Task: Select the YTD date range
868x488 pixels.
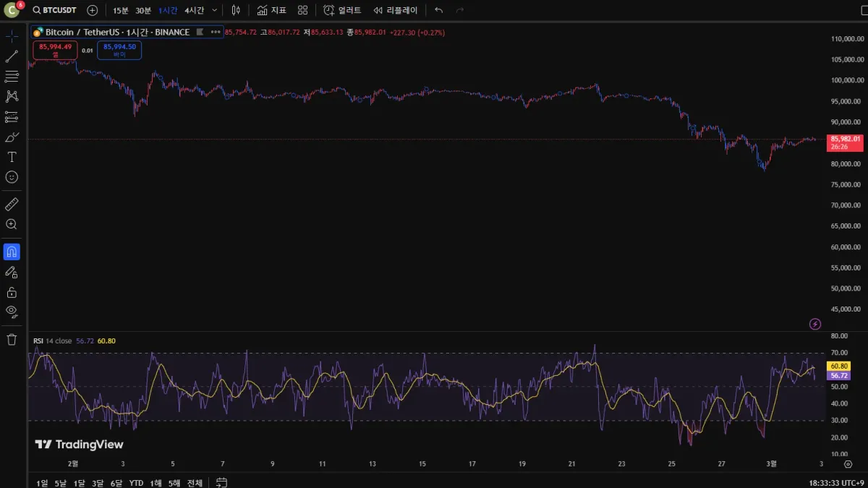Action: coord(136,483)
